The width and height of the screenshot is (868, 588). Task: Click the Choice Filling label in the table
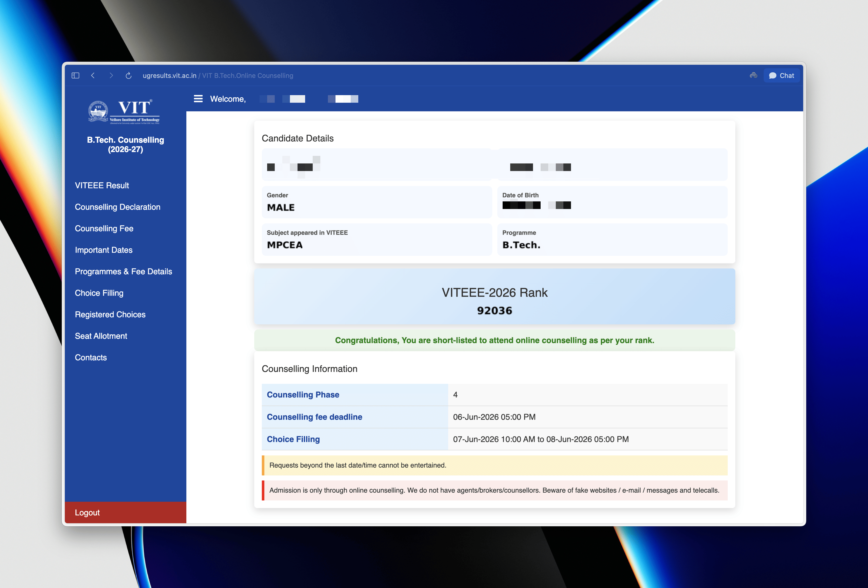click(x=293, y=439)
